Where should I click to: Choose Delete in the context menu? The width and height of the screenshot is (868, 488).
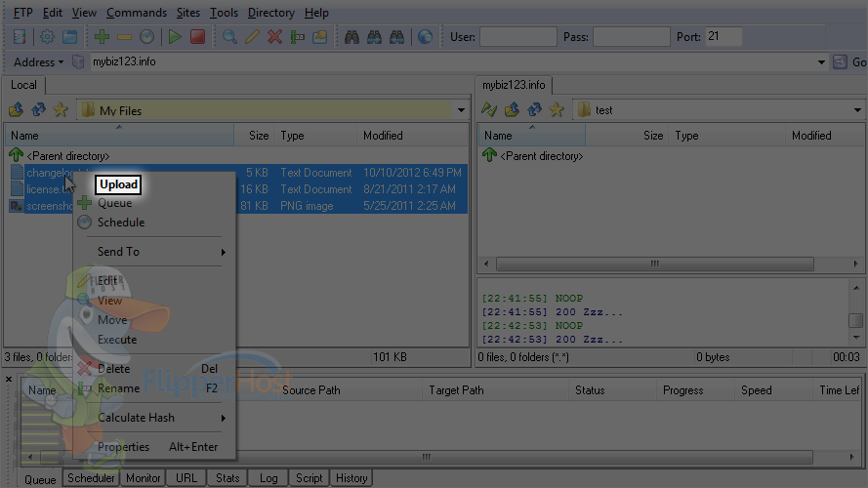tap(113, 369)
